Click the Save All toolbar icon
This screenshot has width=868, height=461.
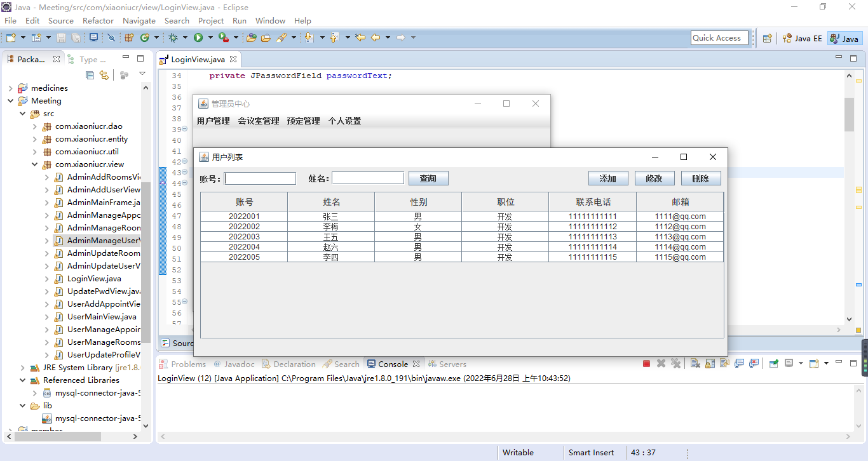coord(76,37)
